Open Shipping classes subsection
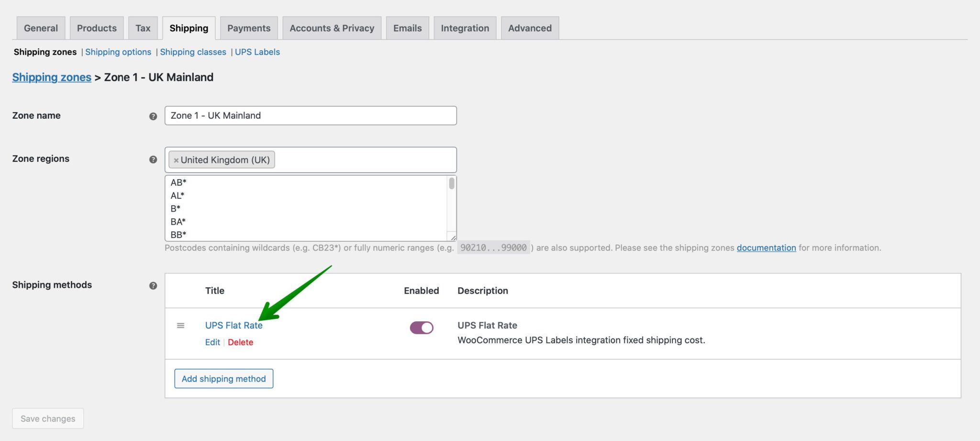Image resolution: width=980 pixels, height=441 pixels. (193, 52)
